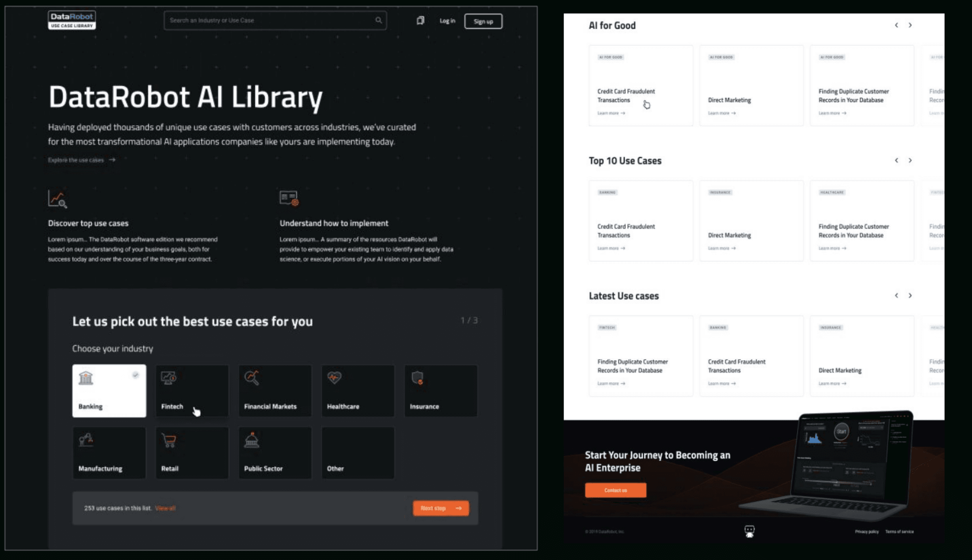Advance AI for Good carousel with right chevron

pyautogui.click(x=910, y=25)
